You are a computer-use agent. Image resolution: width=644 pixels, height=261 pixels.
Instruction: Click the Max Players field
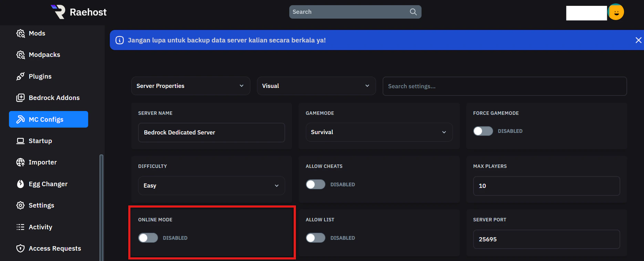[x=547, y=186]
